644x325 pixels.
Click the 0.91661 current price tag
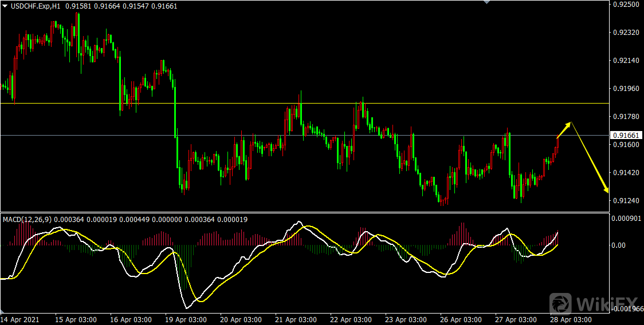pos(626,136)
